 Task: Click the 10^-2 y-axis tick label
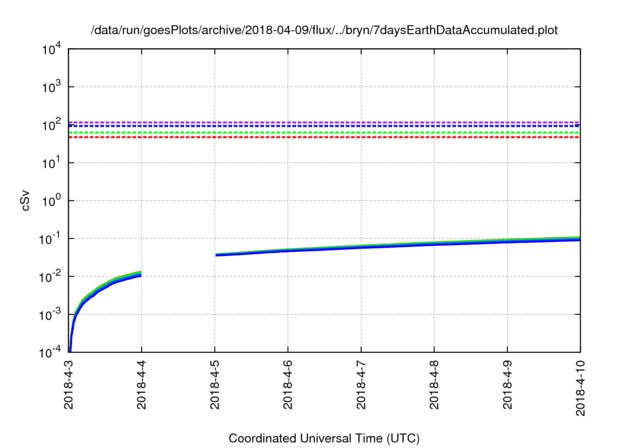[x=50, y=276]
